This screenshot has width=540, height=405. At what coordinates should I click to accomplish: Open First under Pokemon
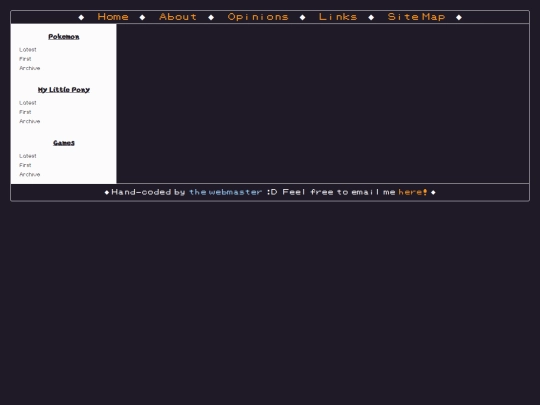(25, 59)
